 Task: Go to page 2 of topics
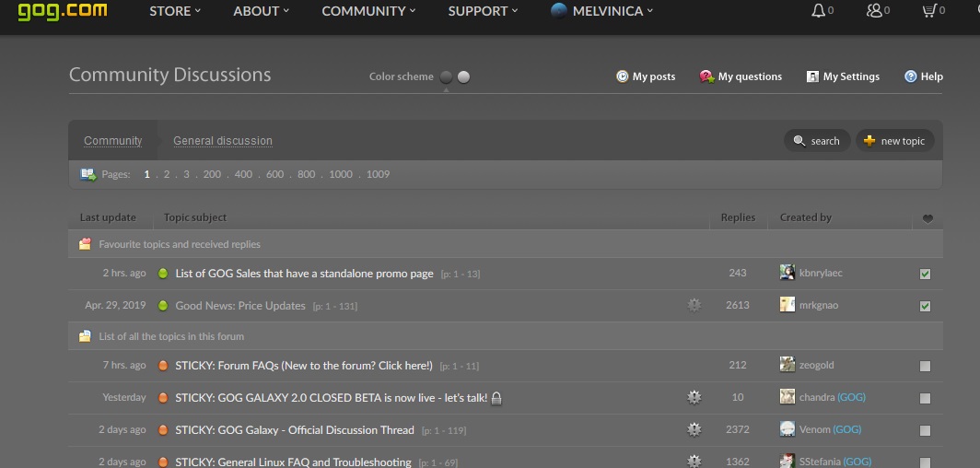[x=166, y=174]
